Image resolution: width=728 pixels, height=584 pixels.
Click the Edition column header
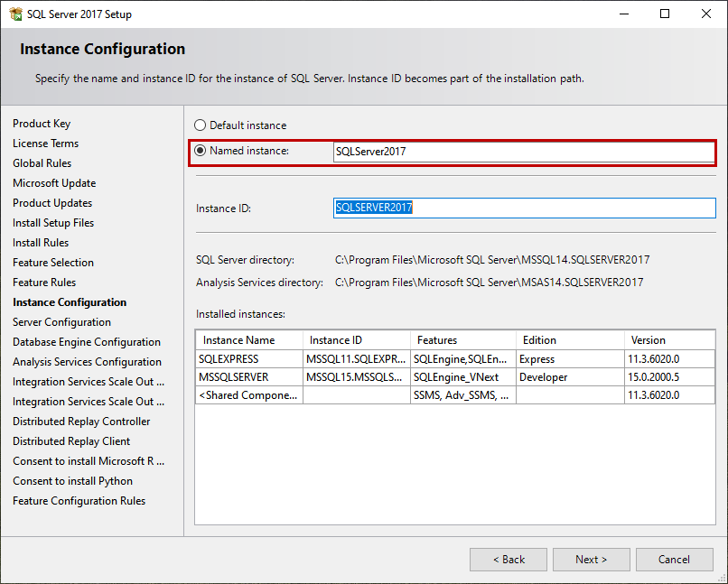[569, 340]
